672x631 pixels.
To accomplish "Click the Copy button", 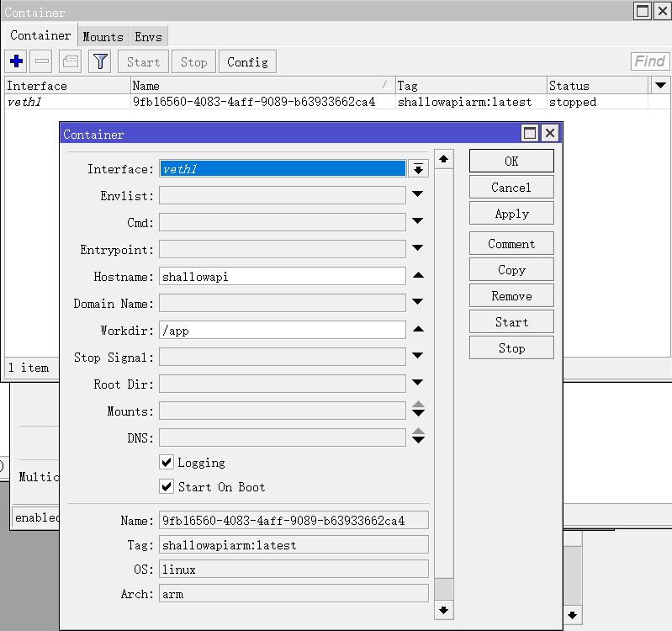I will pyautogui.click(x=511, y=270).
